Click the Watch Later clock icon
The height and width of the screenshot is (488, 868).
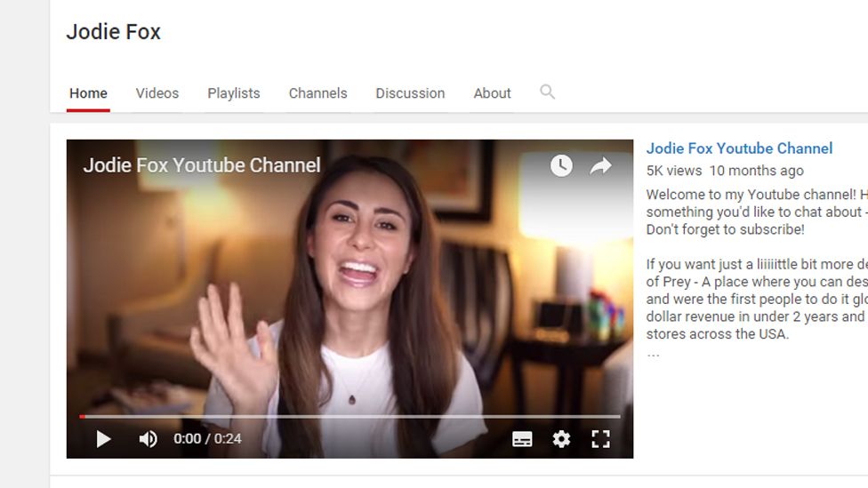click(x=561, y=165)
